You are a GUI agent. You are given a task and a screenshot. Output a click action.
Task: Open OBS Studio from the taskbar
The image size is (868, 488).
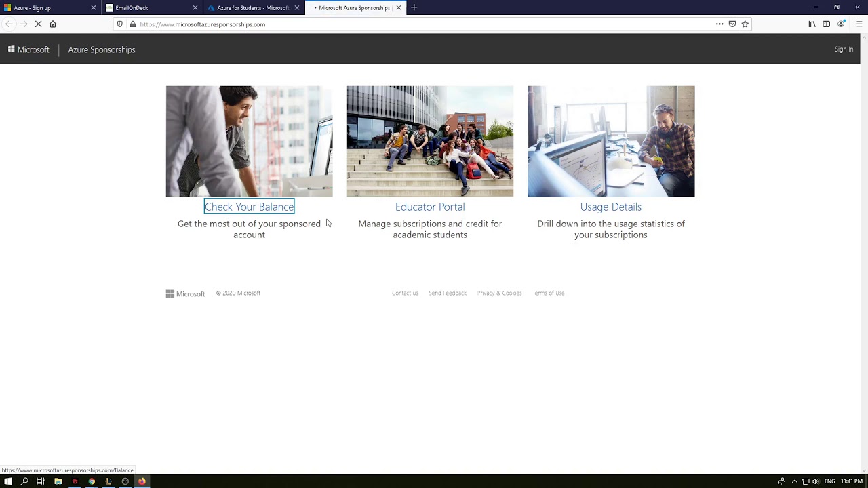[x=125, y=481]
